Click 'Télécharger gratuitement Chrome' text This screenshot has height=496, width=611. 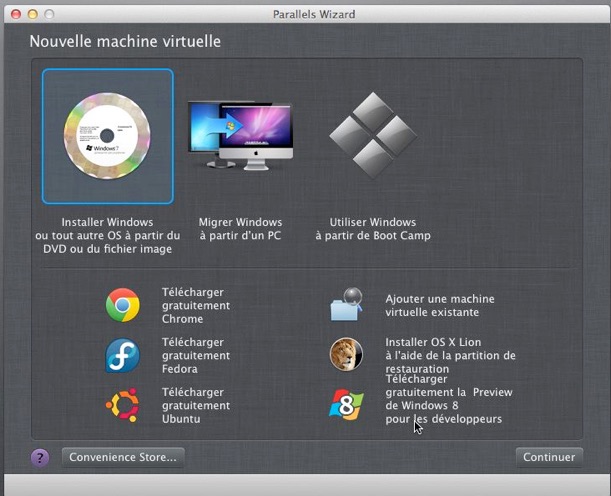[196, 305]
